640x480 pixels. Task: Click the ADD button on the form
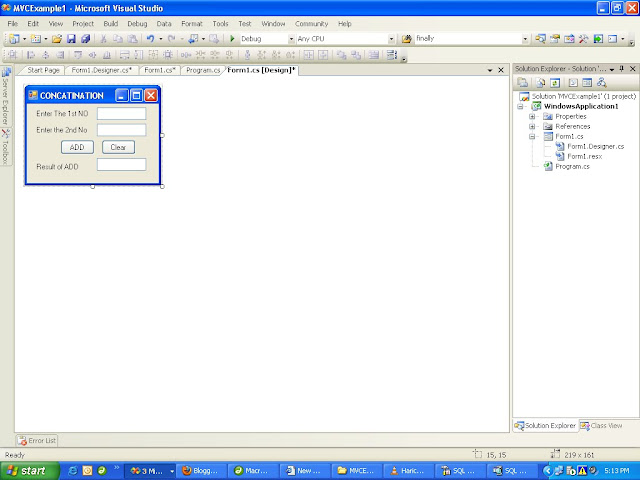(x=77, y=147)
